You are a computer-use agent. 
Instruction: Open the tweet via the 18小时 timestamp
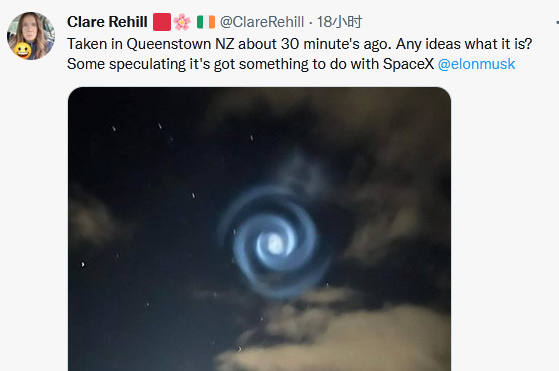coord(339,22)
